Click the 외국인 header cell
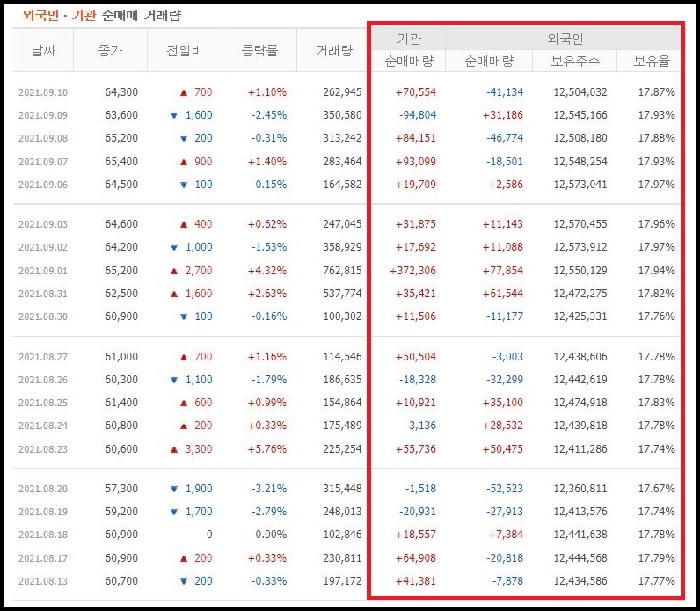 [x=565, y=39]
